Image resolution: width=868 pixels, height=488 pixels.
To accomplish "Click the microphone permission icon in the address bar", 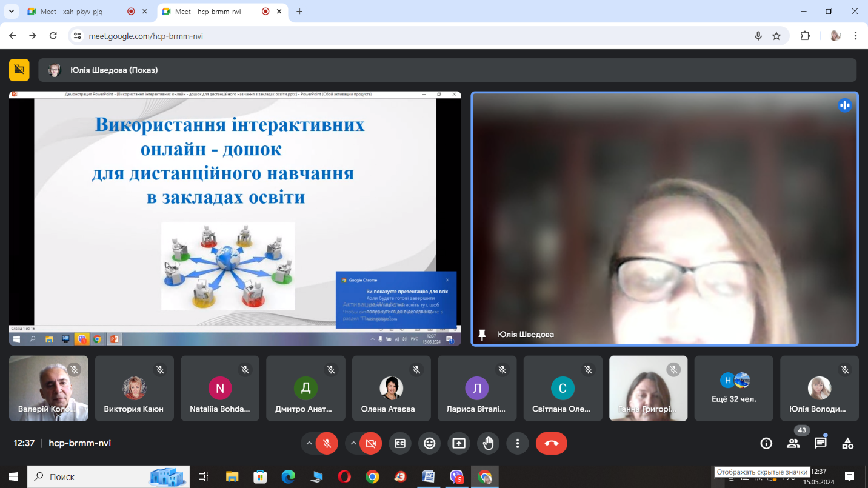I will 758,36.
